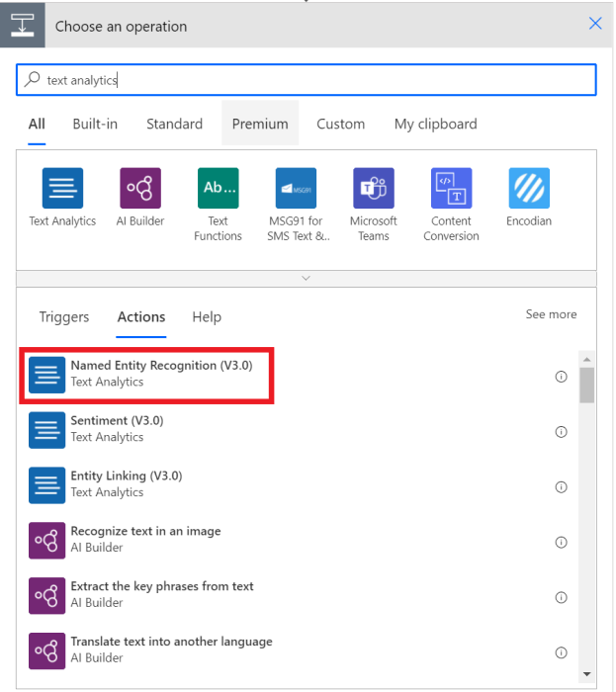Click the See more link
Screen dimensions: 616x692
click(x=551, y=314)
